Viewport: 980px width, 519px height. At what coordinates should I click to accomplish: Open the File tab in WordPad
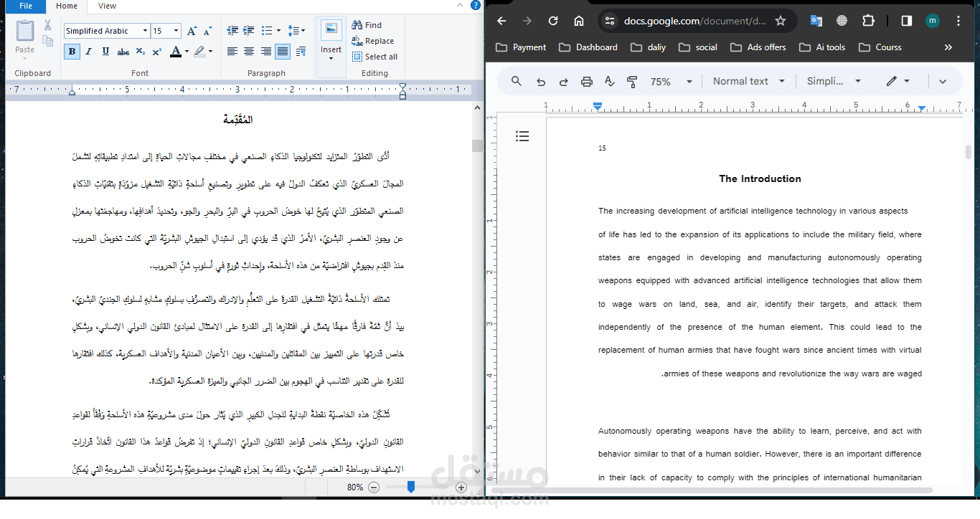coord(26,6)
